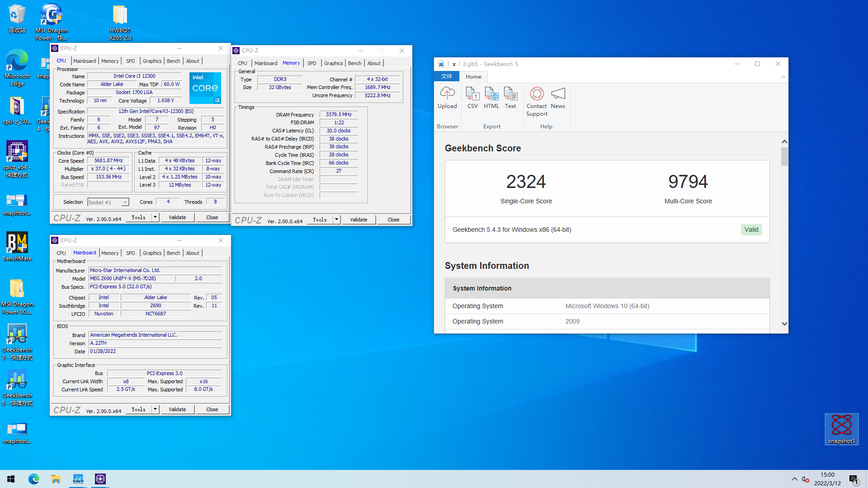This screenshot has height=488, width=868.
Task: Switch to the Mainboard tab in top-left CPU-Z
Action: [x=85, y=61]
